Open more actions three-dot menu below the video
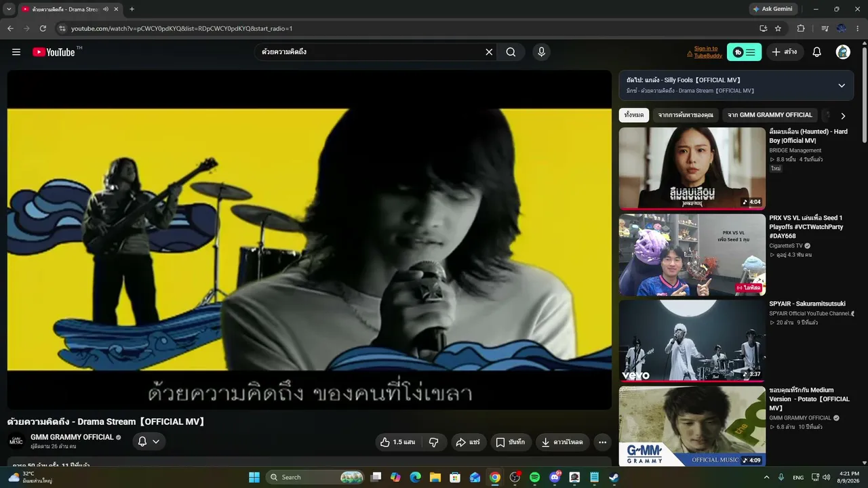This screenshot has height=488, width=868. click(602, 442)
